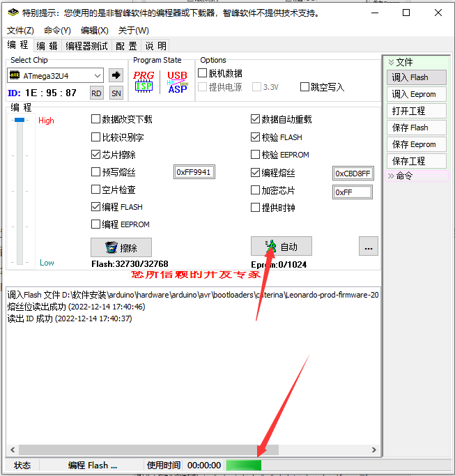Enable 编程 EEPROM checkbox

click(96, 224)
